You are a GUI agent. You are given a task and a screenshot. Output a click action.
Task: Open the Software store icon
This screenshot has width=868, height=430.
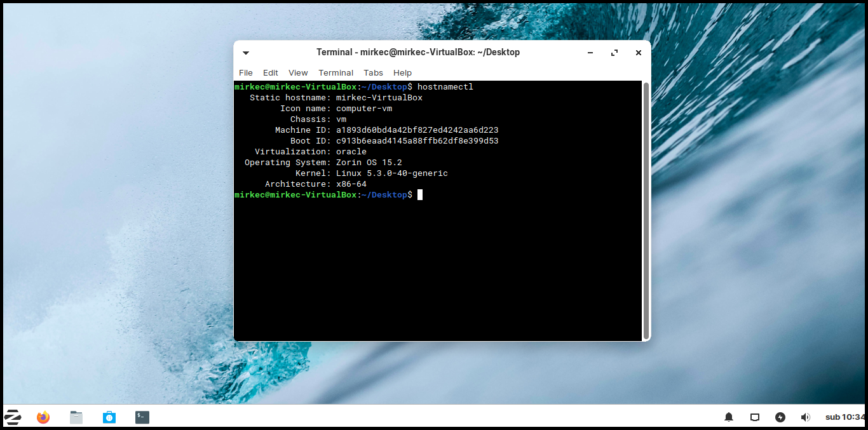pyautogui.click(x=109, y=417)
